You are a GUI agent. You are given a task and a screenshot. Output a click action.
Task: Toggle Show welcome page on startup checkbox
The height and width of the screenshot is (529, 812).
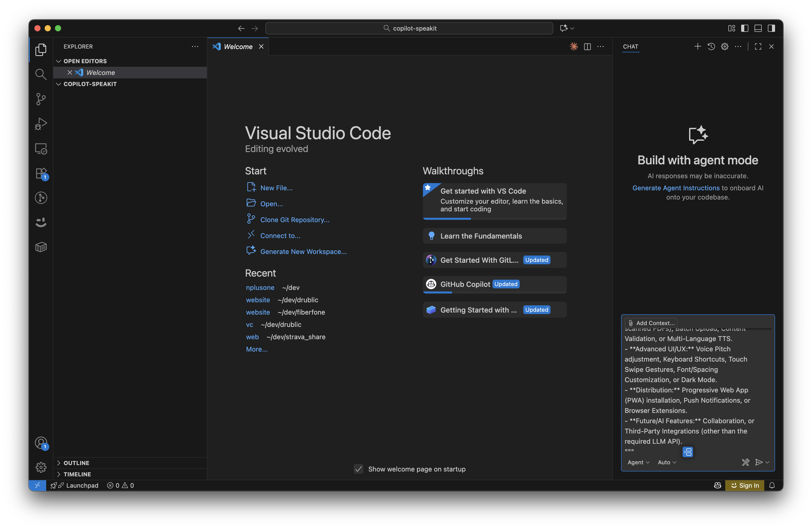point(358,469)
